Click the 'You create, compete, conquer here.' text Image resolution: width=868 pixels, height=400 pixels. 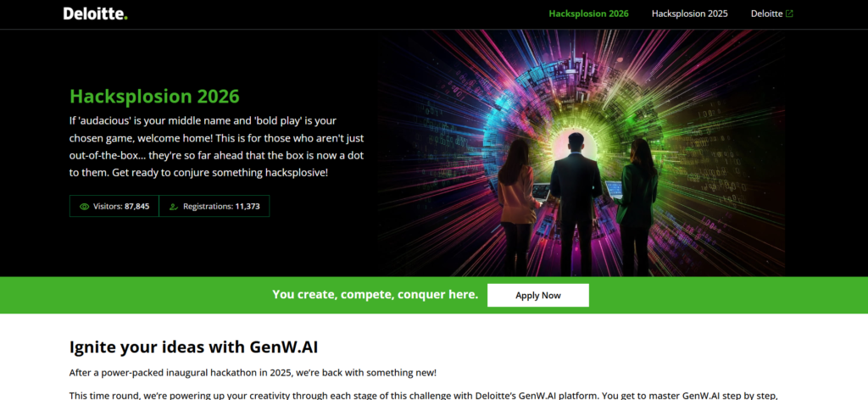[375, 295]
